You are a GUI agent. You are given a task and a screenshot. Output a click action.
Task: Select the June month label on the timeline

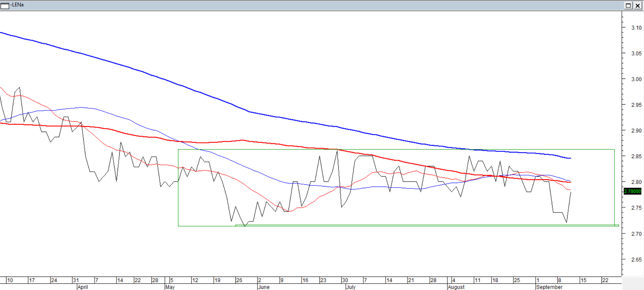264,287
